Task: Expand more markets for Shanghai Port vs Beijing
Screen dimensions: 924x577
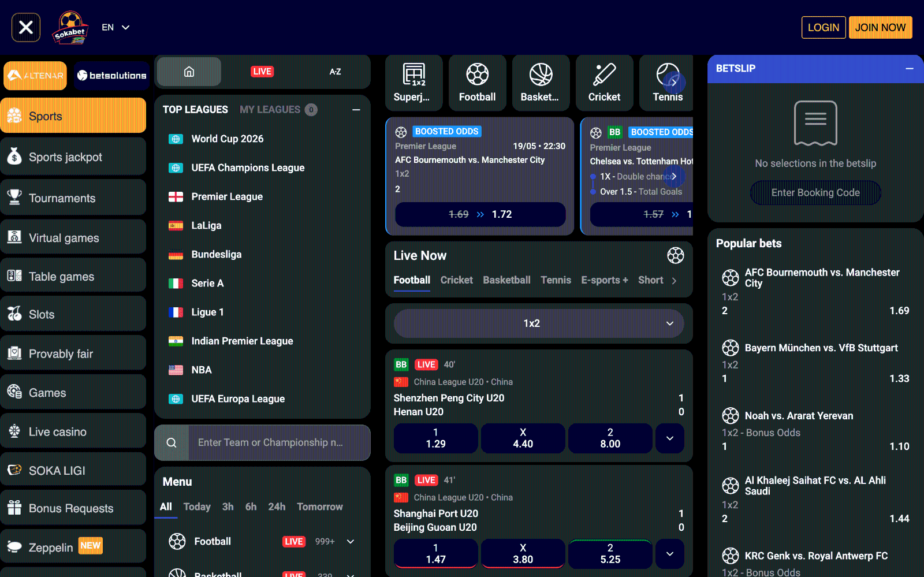Action: tap(670, 554)
